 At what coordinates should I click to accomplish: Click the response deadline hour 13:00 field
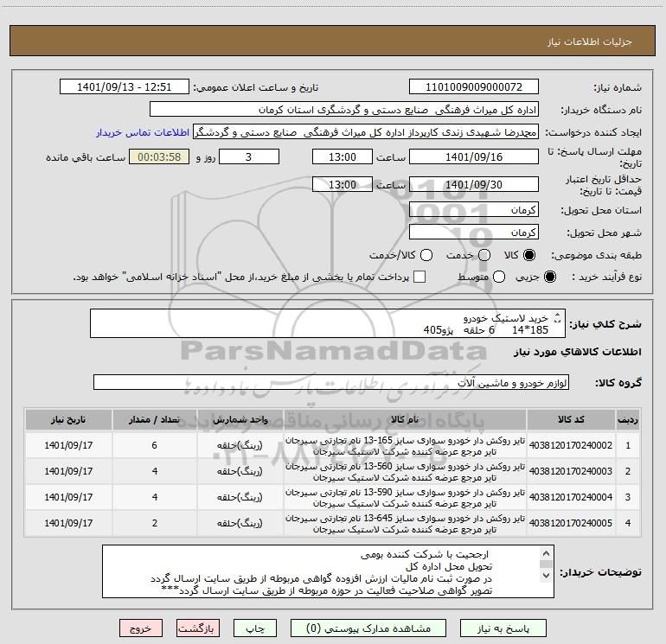point(343,157)
